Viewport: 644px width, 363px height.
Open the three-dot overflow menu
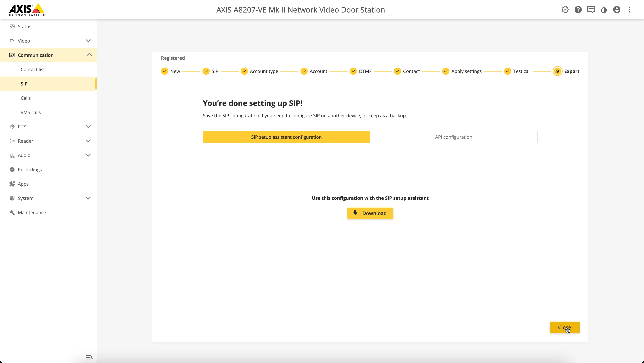(x=630, y=10)
